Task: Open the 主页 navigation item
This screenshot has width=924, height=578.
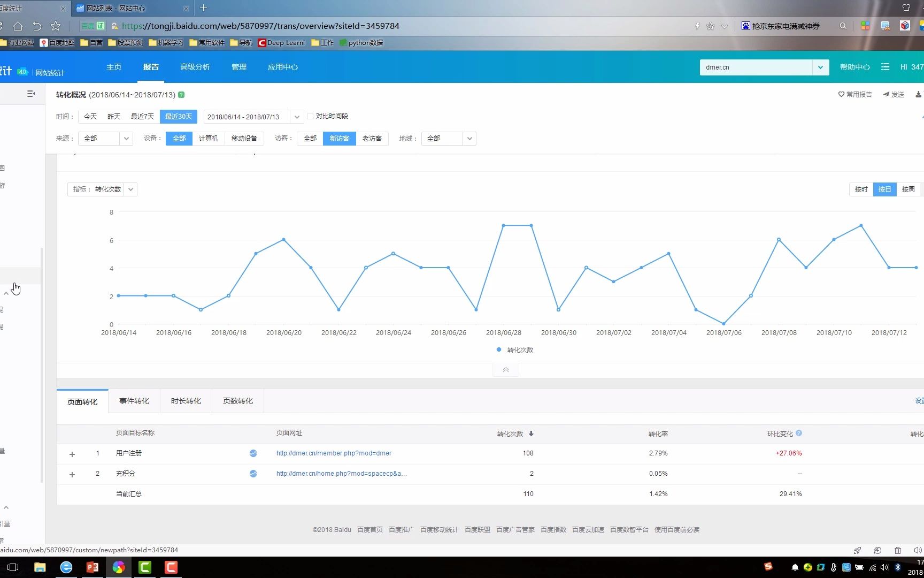Action: point(114,67)
